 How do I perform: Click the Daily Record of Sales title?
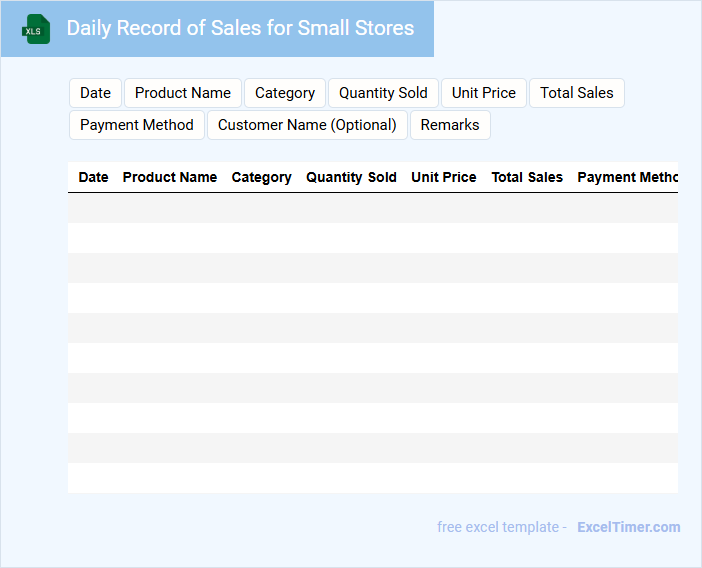(240, 28)
